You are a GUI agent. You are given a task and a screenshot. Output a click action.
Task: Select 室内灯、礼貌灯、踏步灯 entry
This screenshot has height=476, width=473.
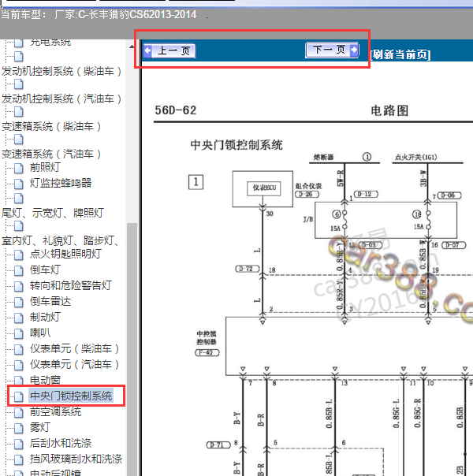click(x=60, y=240)
